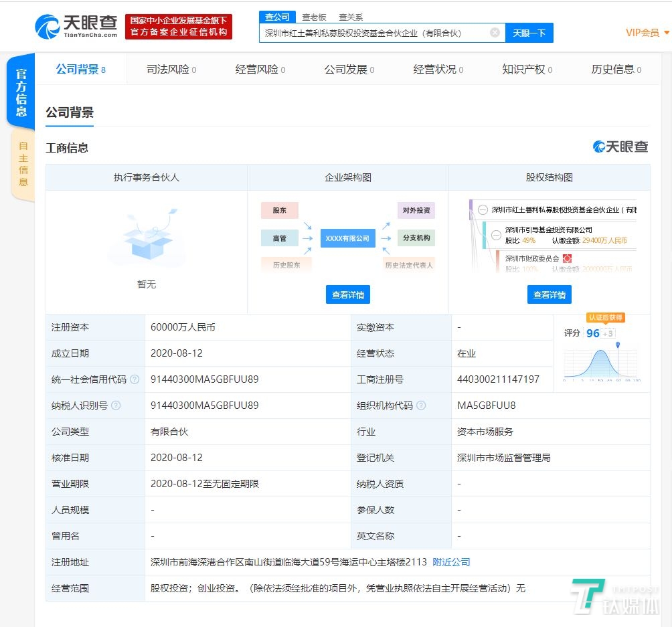Switch to the 司法风险 tab
The image size is (672, 627).
pyautogui.click(x=171, y=70)
